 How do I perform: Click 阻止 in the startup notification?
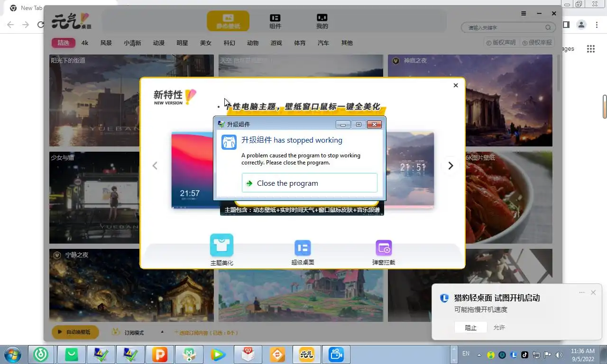470,328
